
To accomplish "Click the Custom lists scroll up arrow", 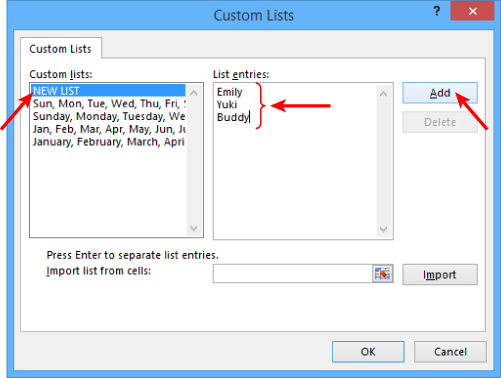I will pyautogui.click(x=194, y=93).
